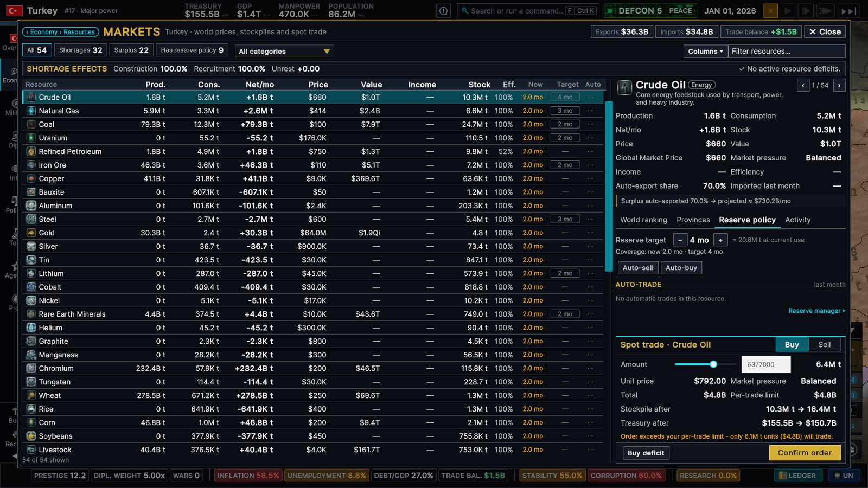868x488 pixels.
Task: Click the Uranium resource icon
Action: click(31, 138)
